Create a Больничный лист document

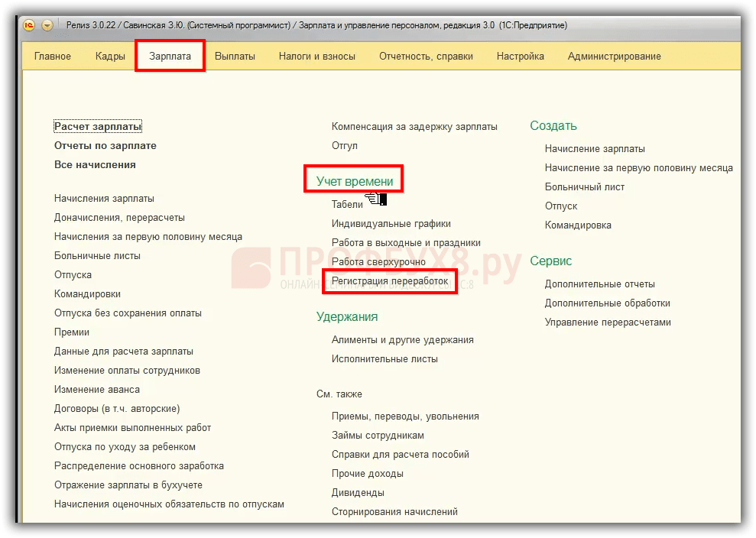[x=584, y=187]
